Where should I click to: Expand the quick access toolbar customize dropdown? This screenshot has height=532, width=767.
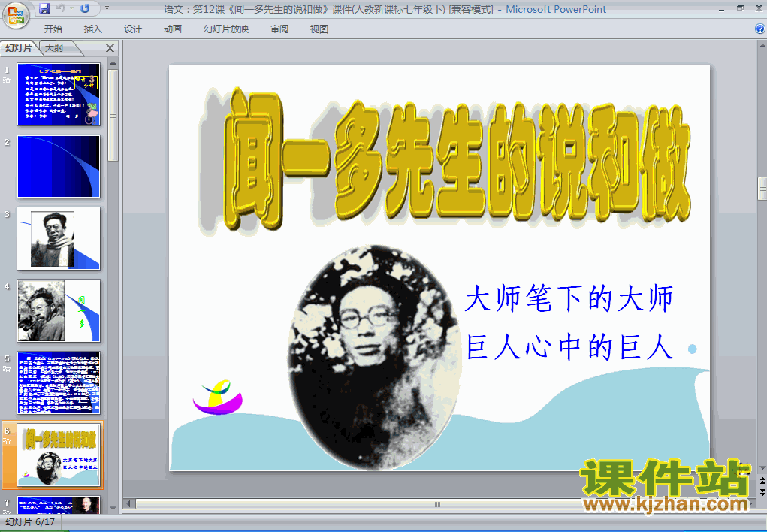(107, 8)
